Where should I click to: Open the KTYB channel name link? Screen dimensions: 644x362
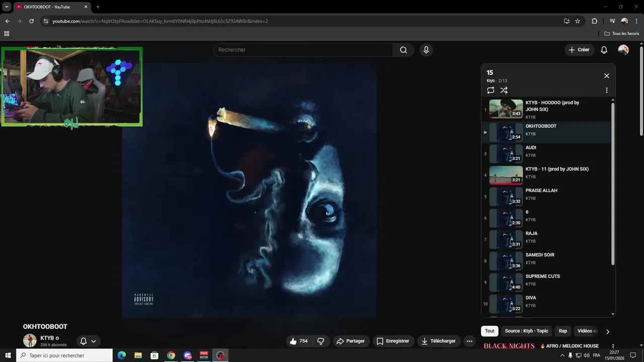[47, 338]
